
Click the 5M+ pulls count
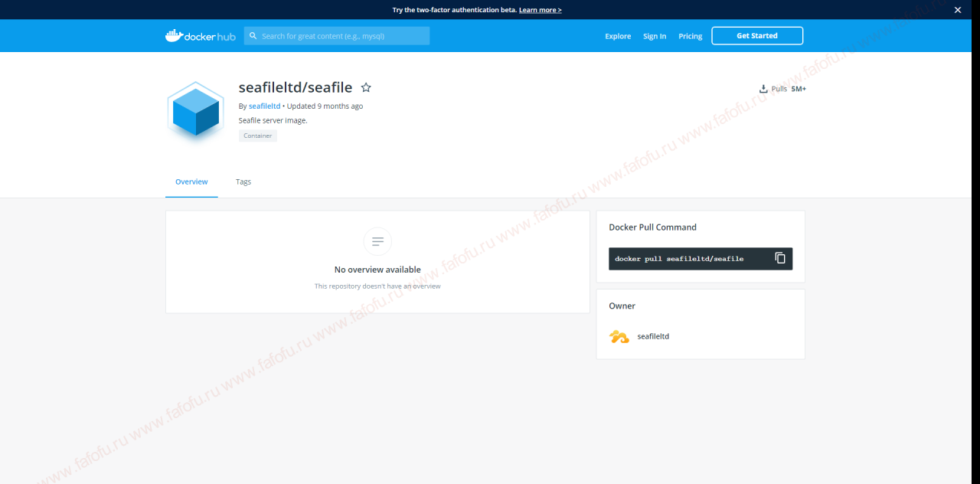(x=799, y=89)
